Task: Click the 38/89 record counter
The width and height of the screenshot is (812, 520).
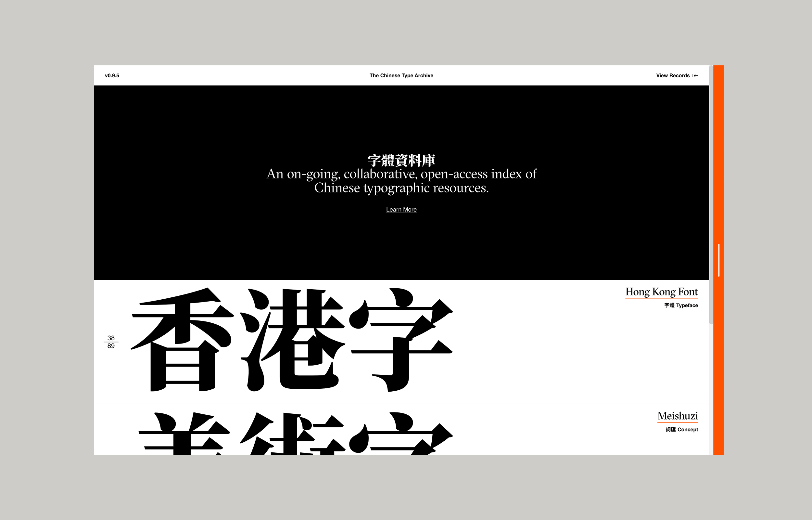Action: [111, 342]
